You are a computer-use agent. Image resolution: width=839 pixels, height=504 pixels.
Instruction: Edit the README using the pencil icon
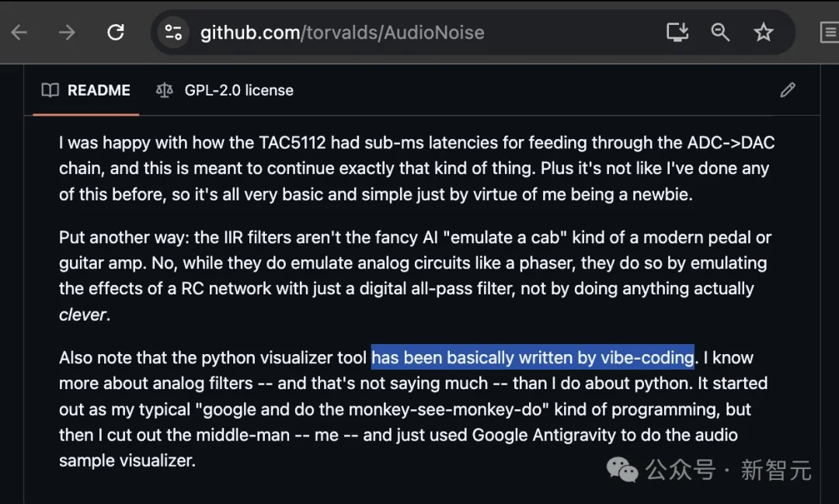click(x=788, y=90)
